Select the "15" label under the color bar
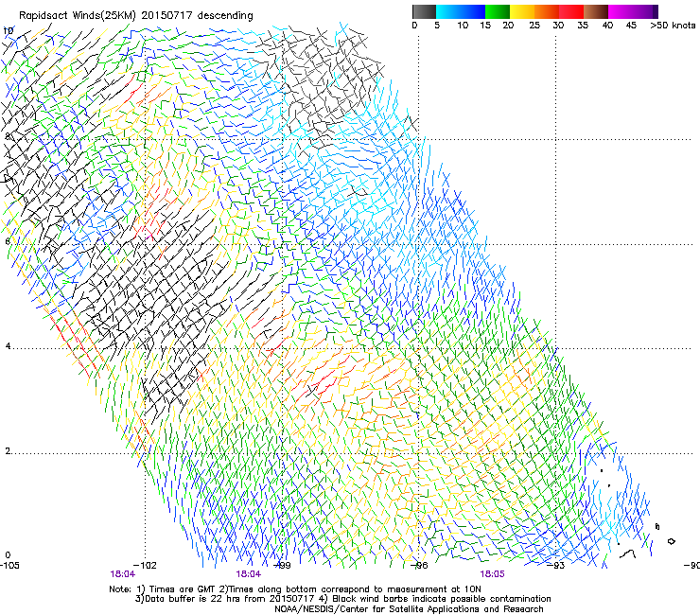This screenshot has width=700, height=615. click(485, 26)
